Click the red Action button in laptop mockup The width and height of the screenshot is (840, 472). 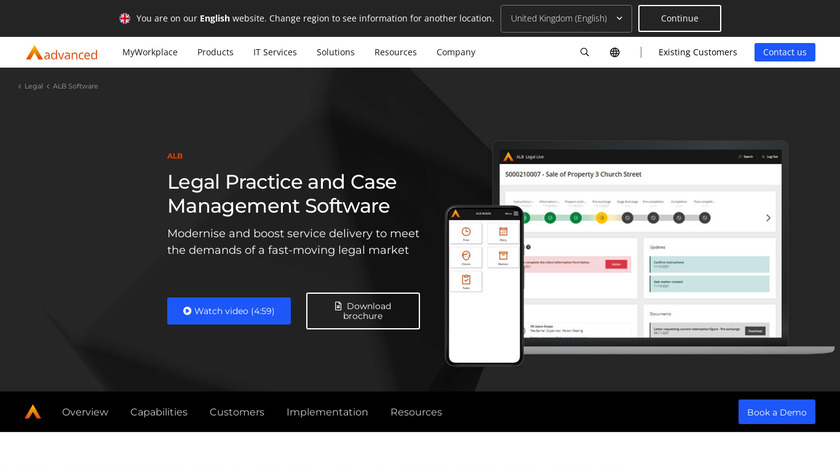point(616,264)
